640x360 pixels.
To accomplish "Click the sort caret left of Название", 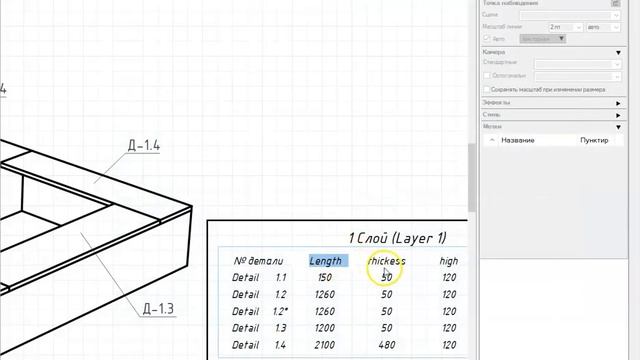I will (x=492, y=140).
